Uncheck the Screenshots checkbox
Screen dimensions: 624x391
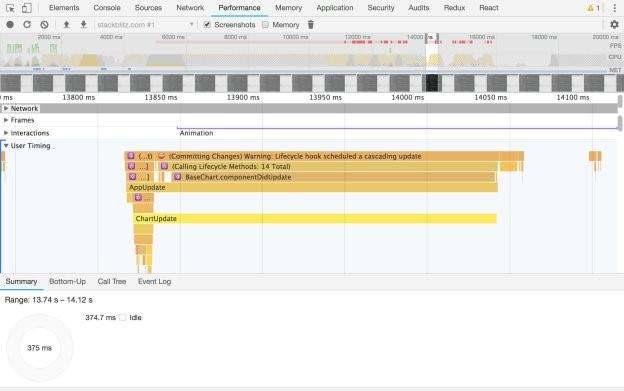pos(207,25)
